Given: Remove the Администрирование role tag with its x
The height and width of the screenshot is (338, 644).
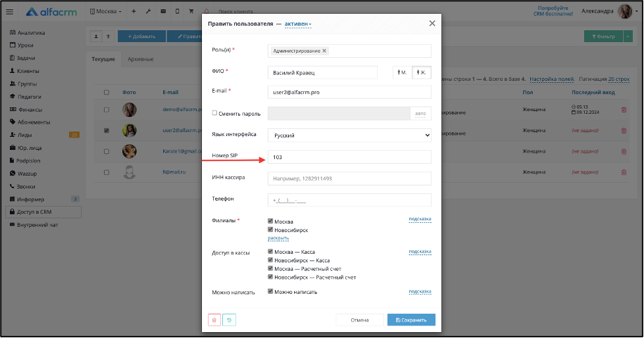Looking at the screenshot, I should (x=324, y=51).
